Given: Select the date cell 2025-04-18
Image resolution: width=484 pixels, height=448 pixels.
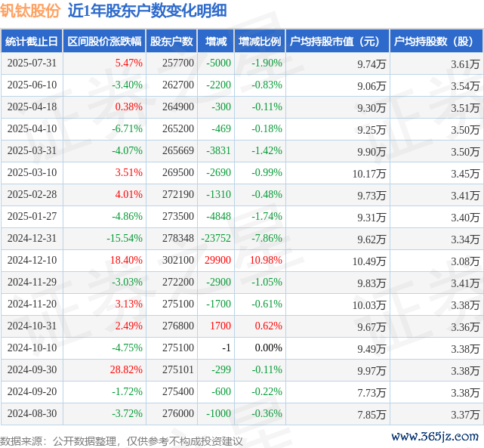Looking at the screenshot, I should pyautogui.click(x=32, y=107).
